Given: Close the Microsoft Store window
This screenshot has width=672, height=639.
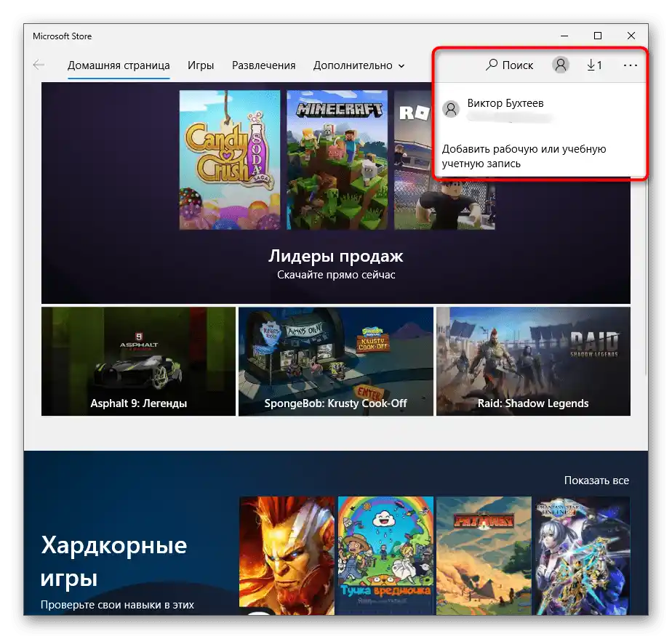Looking at the screenshot, I should [x=631, y=36].
